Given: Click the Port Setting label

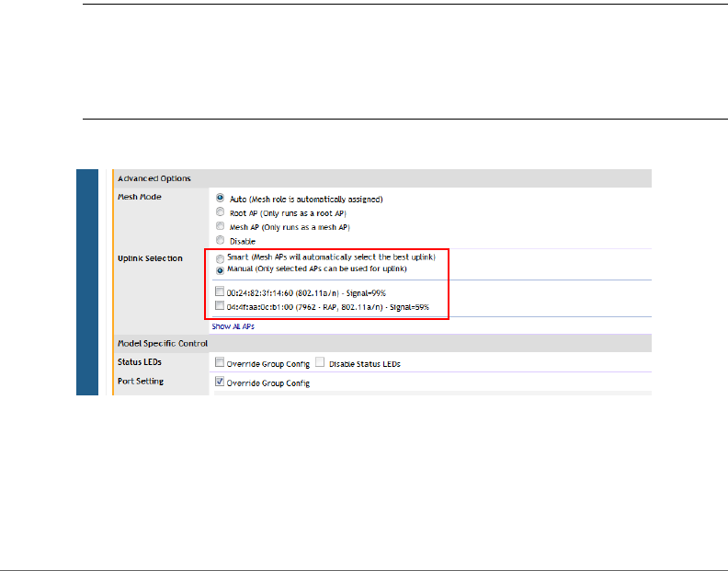Looking at the screenshot, I should [141, 382].
